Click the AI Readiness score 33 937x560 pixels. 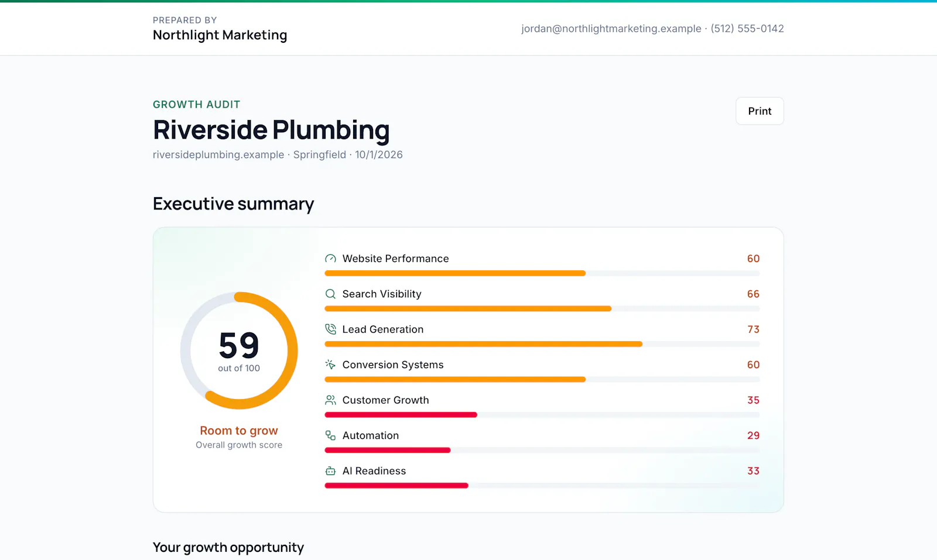pos(753,471)
